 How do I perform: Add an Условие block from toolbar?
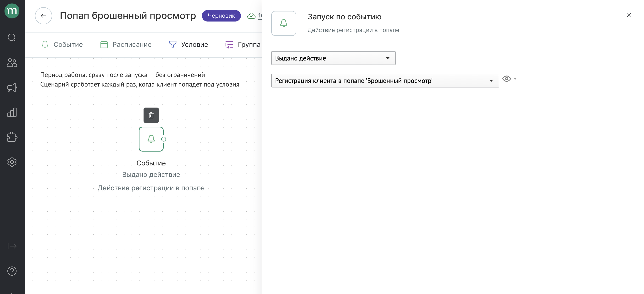(188, 44)
